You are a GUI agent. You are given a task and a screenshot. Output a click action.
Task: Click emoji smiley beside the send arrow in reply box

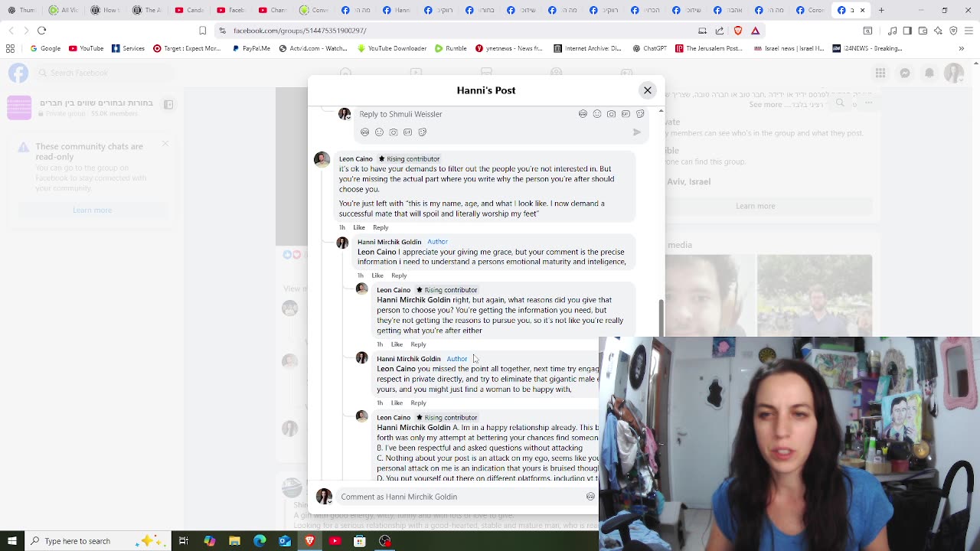[379, 132]
